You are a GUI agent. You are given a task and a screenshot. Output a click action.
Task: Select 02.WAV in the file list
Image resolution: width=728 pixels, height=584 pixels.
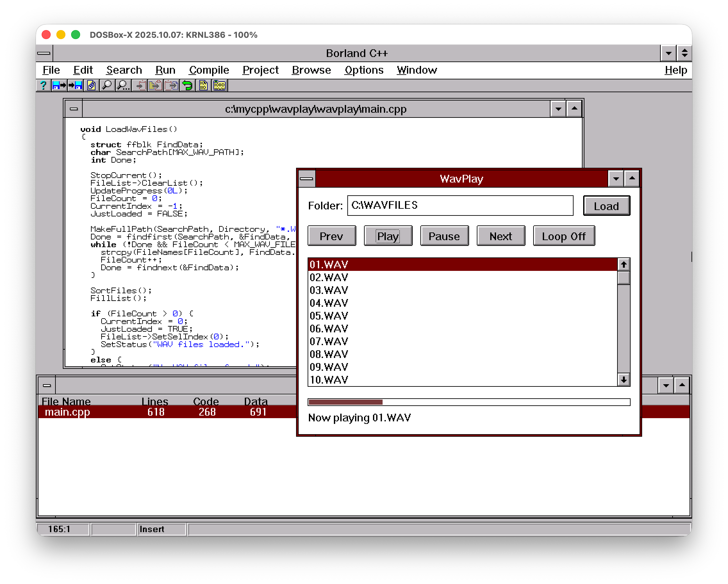click(x=463, y=278)
